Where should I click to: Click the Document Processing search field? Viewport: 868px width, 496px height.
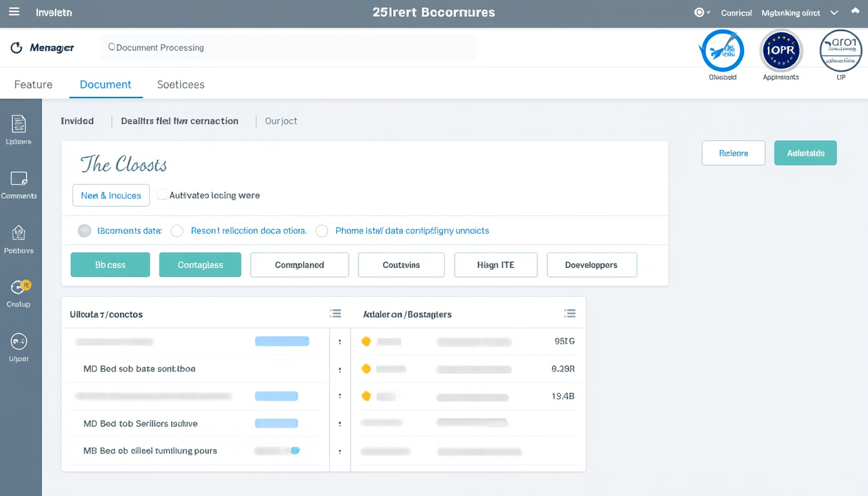click(x=288, y=48)
